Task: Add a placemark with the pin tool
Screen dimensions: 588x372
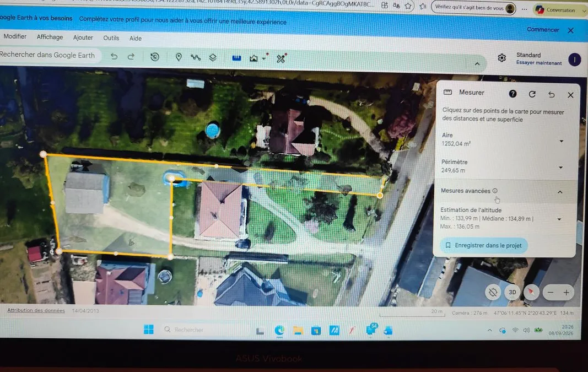Action: [x=179, y=57]
